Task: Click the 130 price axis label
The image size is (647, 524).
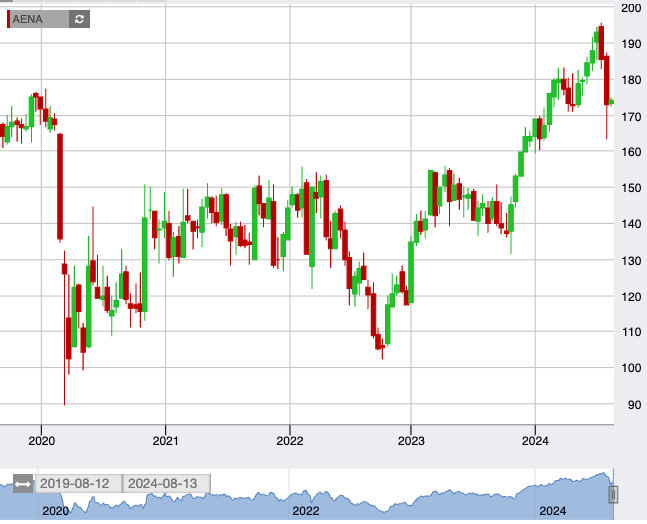Action: coord(631,261)
